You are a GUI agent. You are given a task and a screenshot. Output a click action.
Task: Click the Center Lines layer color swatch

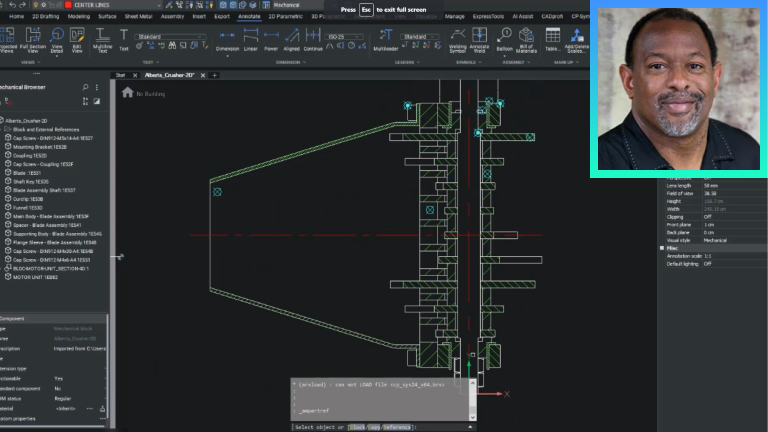[68, 5]
